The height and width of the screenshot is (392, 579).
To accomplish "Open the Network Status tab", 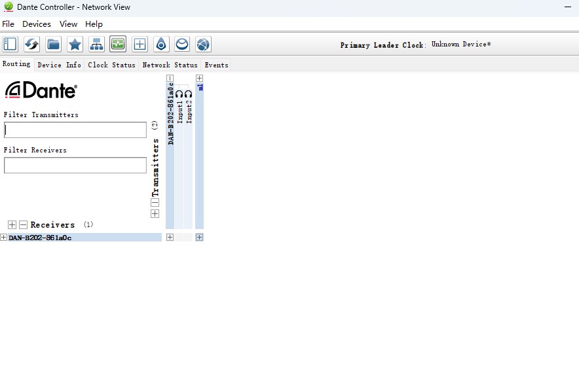I will click(x=170, y=65).
